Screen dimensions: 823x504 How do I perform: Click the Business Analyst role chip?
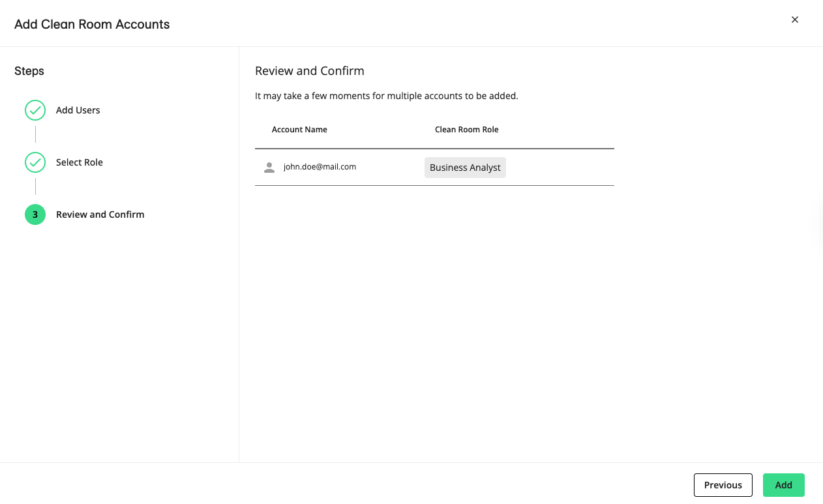point(465,168)
